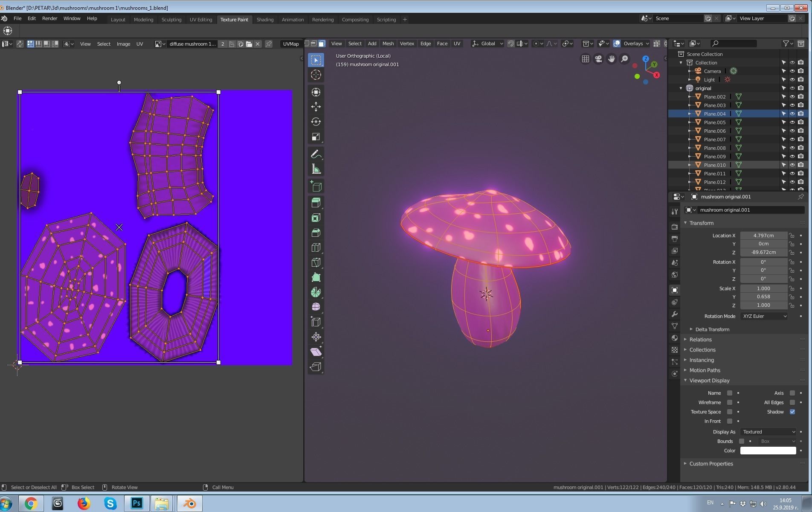This screenshot has width=812, height=512.
Task: Open the World properties tab
Action: [x=674, y=275]
